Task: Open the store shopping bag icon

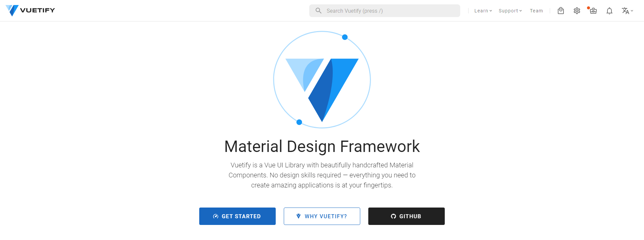Action: point(561,11)
